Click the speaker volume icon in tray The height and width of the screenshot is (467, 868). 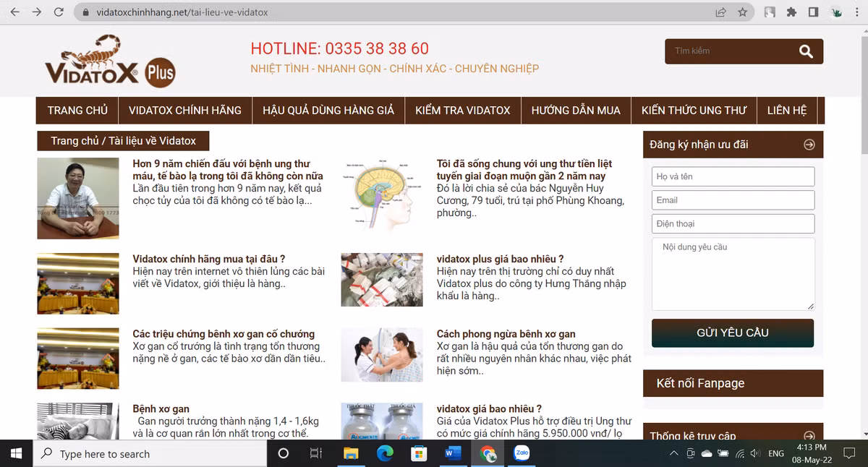(754, 453)
